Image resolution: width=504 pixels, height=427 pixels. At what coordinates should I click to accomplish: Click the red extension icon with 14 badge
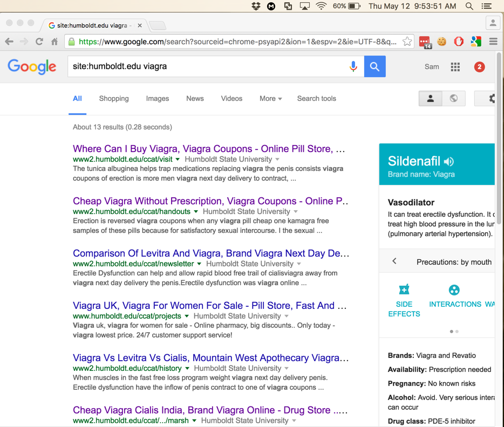[x=425, y=42]
